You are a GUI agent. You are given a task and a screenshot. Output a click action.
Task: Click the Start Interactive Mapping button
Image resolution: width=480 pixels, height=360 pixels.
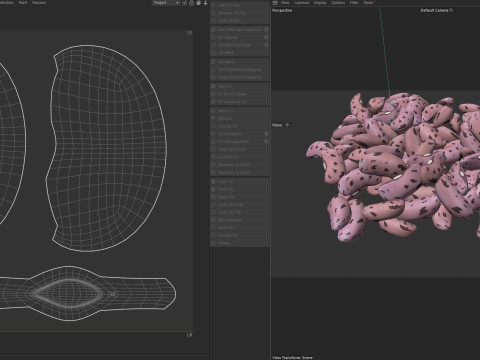[x=240, y=70]
